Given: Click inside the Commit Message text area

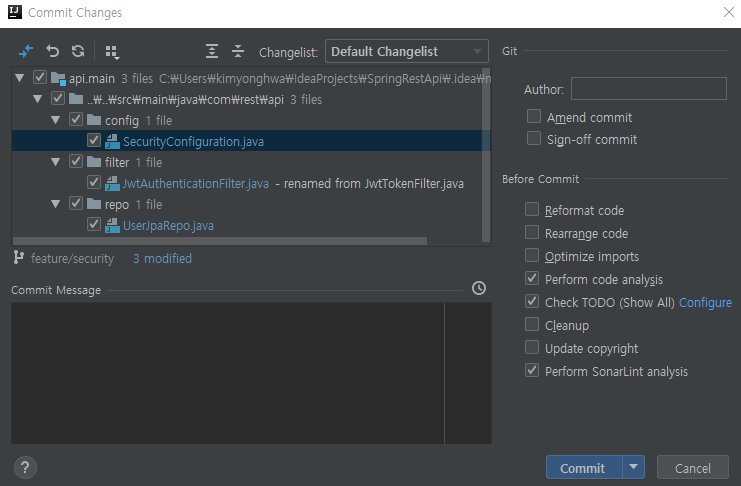Looking at the screenshot, I should click(251, 373).
